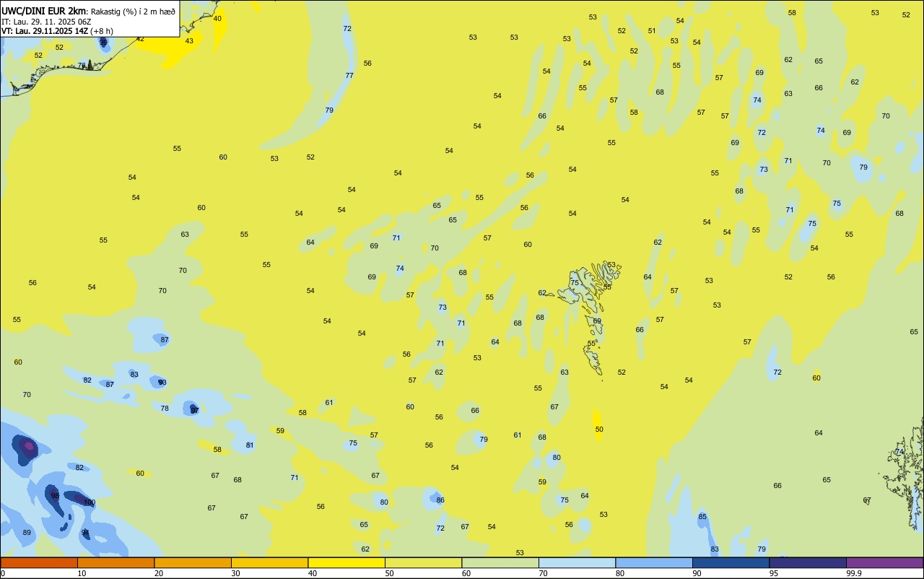
Task: Click the title text 'UWC/DINI EUR 2km'
Action: pyautogui.click(x=43, y=10)
